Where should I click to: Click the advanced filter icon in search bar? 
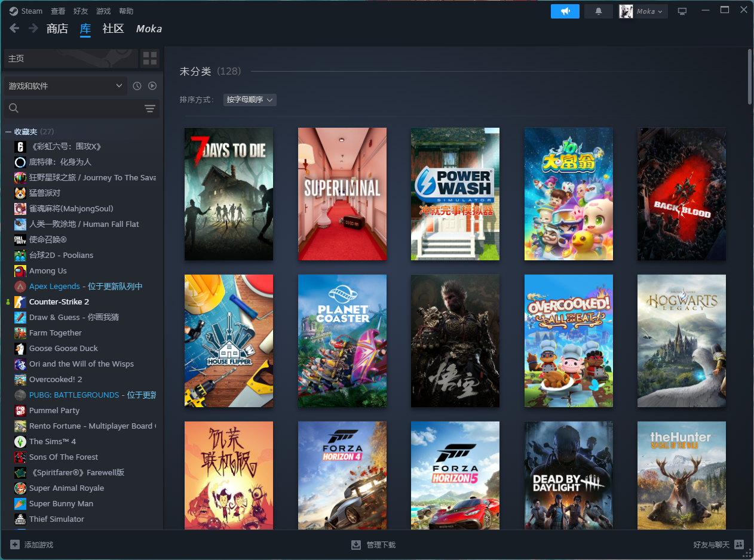149,108
